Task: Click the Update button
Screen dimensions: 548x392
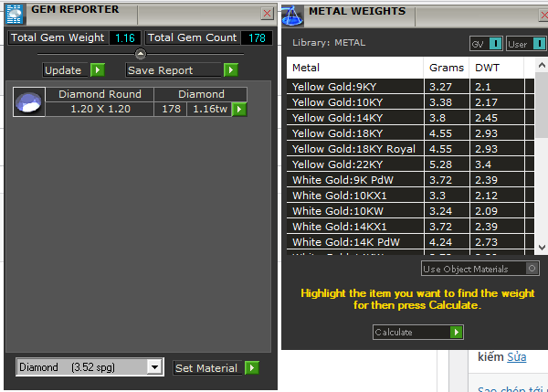Action: tap(73, 70)
